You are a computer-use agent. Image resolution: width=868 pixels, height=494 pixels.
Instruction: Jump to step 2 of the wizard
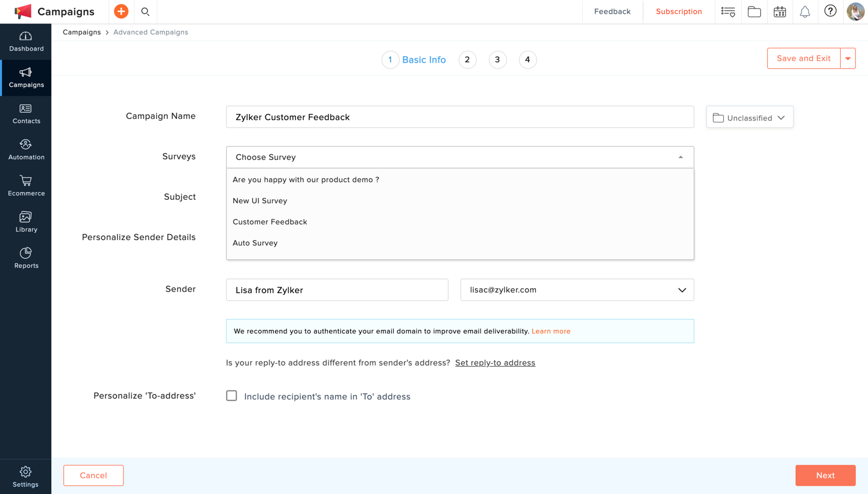(x=467, y=60)
